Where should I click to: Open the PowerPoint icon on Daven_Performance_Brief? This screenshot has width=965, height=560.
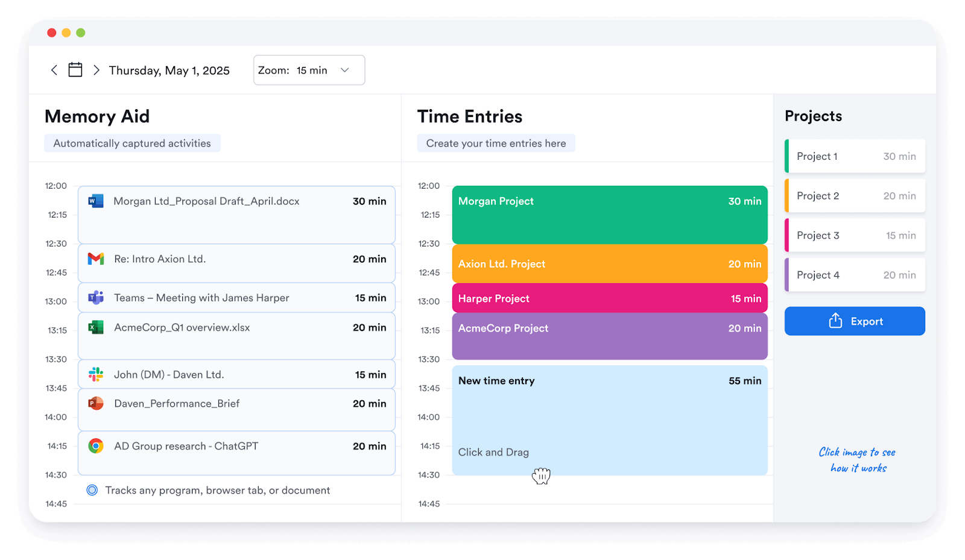click(96, 403)
